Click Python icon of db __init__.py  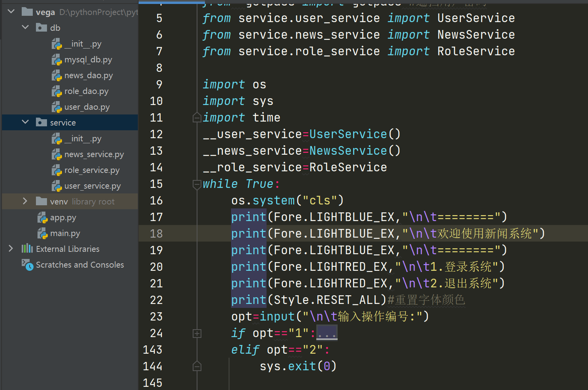tap(57, 44)
